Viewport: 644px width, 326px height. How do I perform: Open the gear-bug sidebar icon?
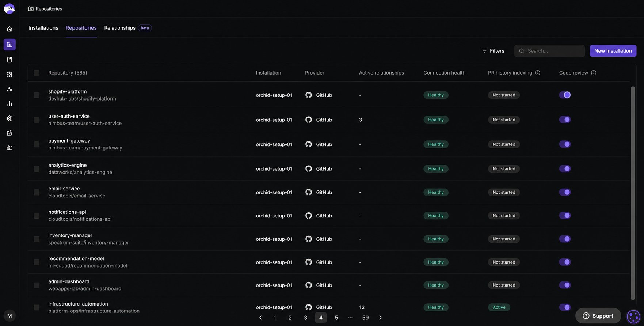[x=9, y=75]
